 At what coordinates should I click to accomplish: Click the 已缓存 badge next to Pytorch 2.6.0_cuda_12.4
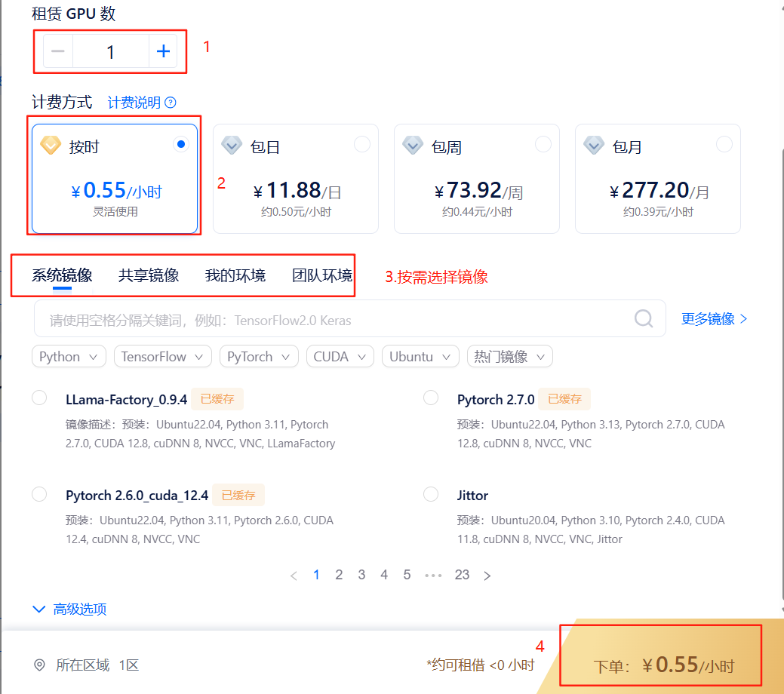[x=238, y=495]
